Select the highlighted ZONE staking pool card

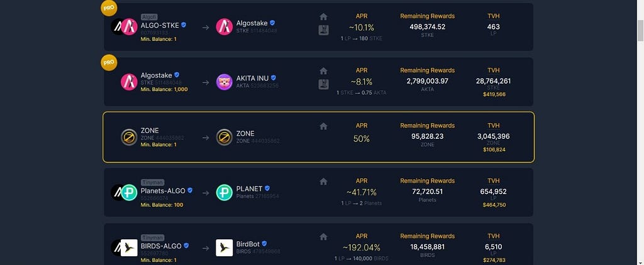(318, 137)
